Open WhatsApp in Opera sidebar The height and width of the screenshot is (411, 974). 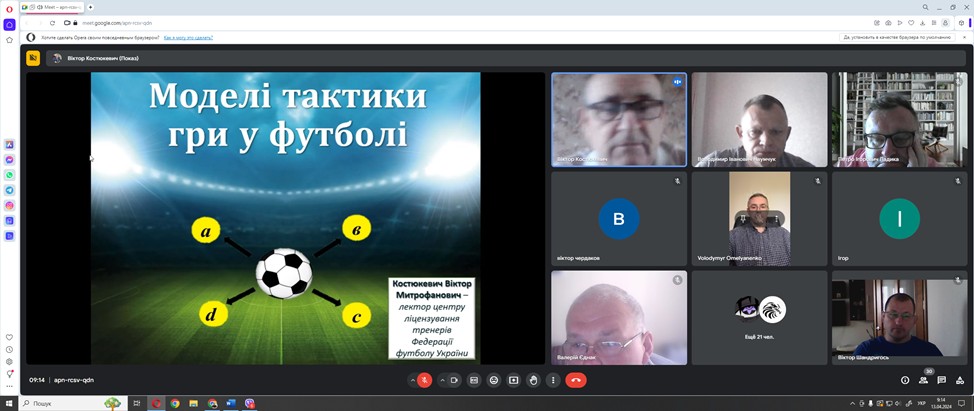pos(9,175)
